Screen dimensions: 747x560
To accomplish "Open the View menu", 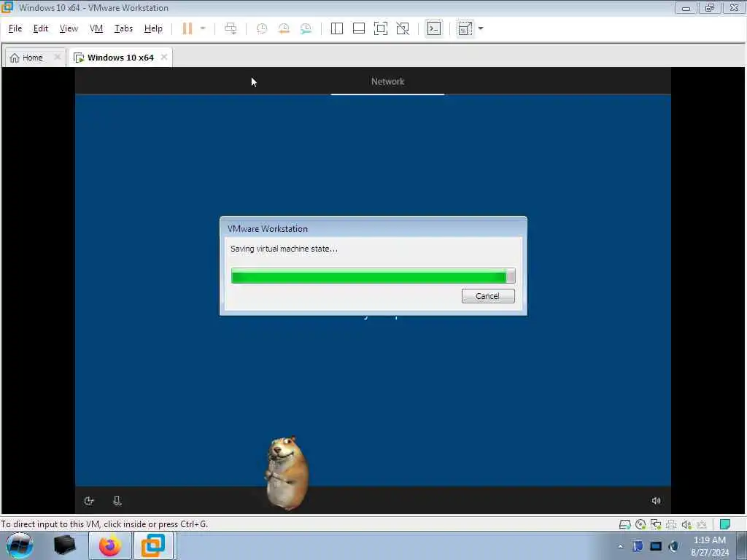I will pos(69,28).
